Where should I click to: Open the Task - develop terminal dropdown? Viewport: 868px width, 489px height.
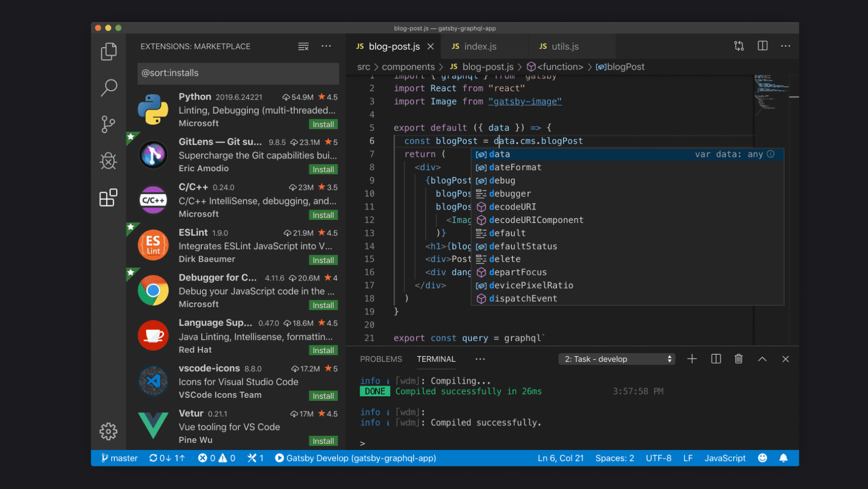point(616,359)
